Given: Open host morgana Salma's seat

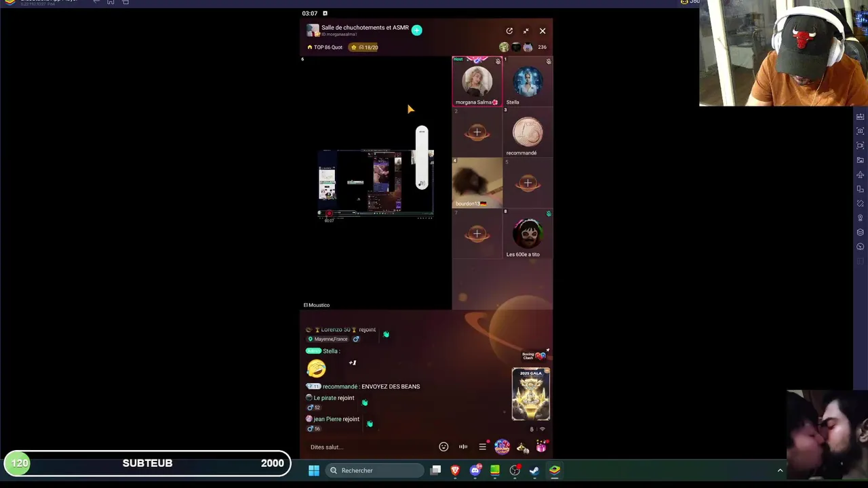Looking at the screenshot, I should pos(477,81).
